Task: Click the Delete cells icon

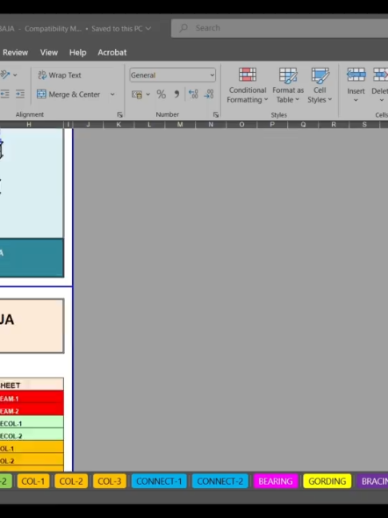Action: coord(380,75)
